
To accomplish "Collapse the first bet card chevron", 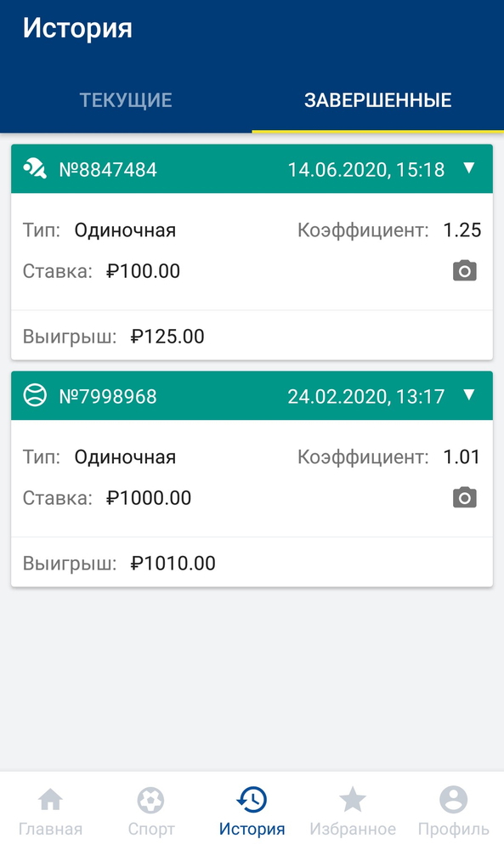I will (x=467, y=168).
